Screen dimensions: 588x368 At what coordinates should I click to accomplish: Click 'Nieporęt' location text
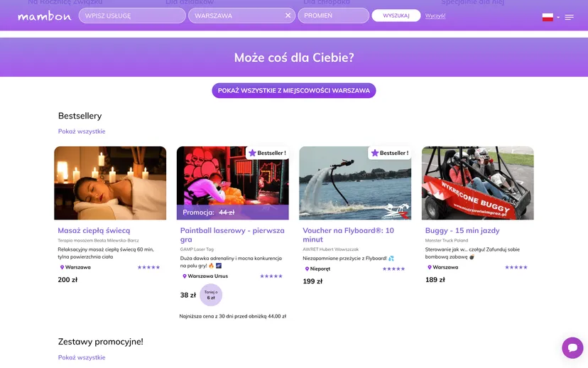click(320, 269)
